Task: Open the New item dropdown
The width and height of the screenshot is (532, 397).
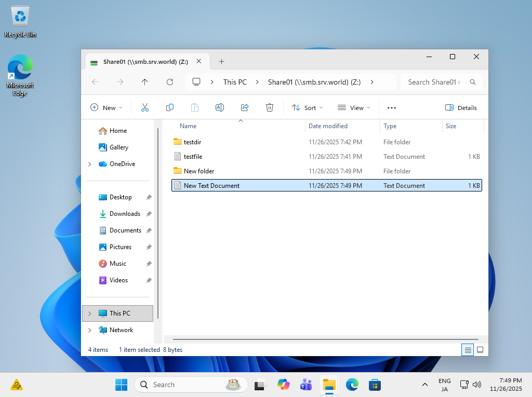Action: coord(107,107)
